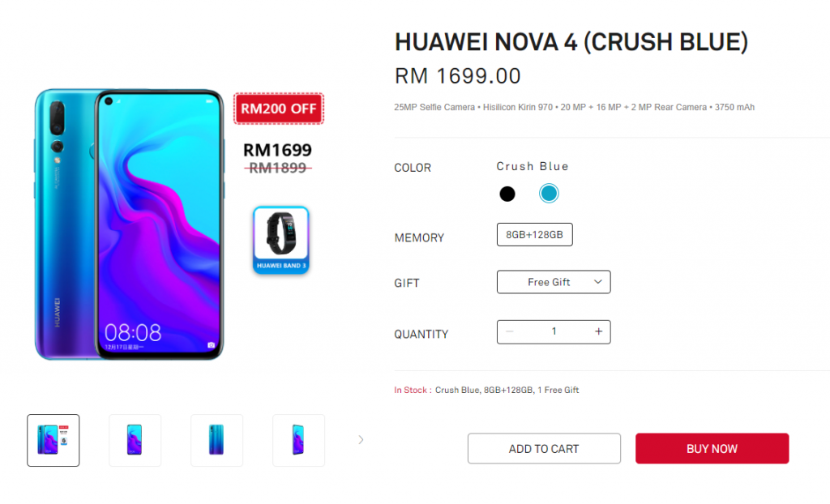Add the Nova 4 to cart
830x504 pixels.
click(x=544, y=448)
